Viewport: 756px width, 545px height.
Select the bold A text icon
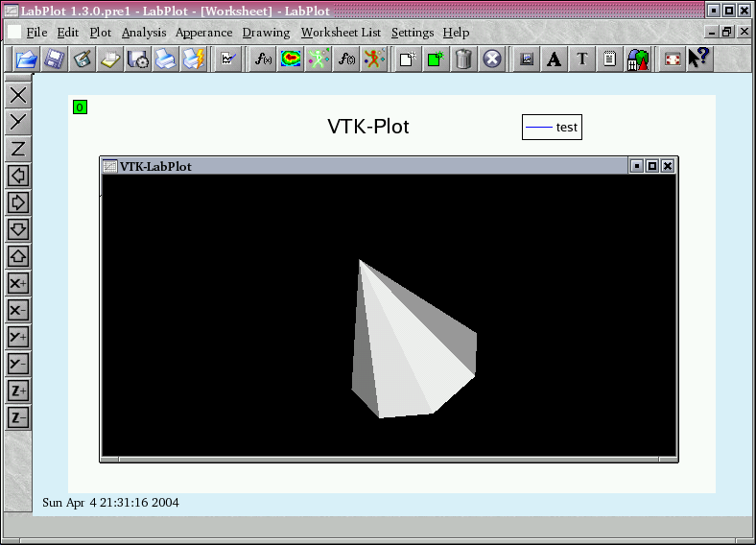tap(554, 59)
